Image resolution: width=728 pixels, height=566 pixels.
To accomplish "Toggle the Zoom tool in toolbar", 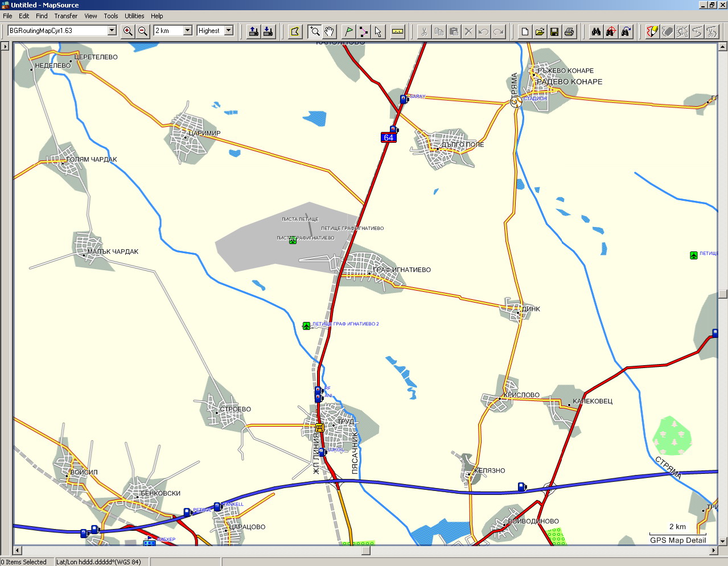I will coord(314,31).
